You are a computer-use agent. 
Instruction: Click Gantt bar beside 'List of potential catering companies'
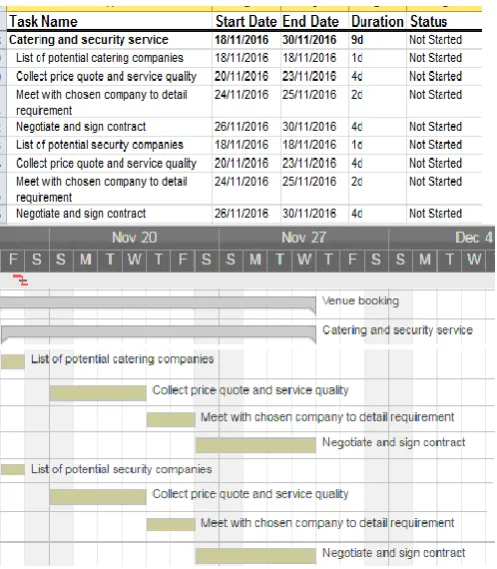(13, 362)
